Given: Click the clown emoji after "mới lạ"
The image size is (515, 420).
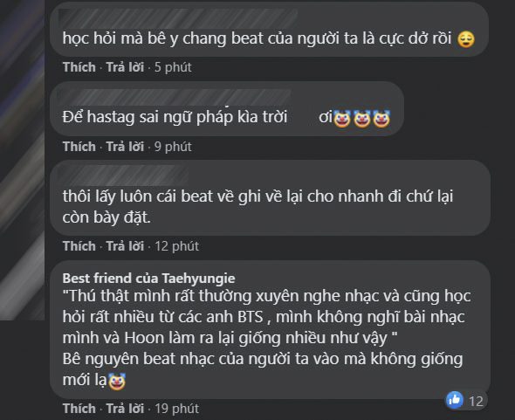Looking at the screenshot, I should tap(117, 382).
